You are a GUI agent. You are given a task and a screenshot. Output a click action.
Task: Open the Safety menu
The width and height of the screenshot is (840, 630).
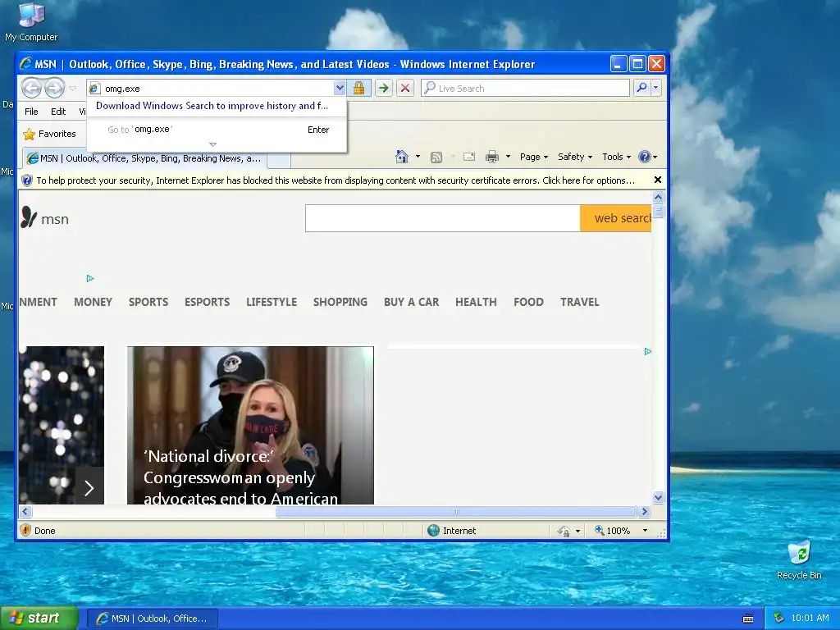coord(575,157)
